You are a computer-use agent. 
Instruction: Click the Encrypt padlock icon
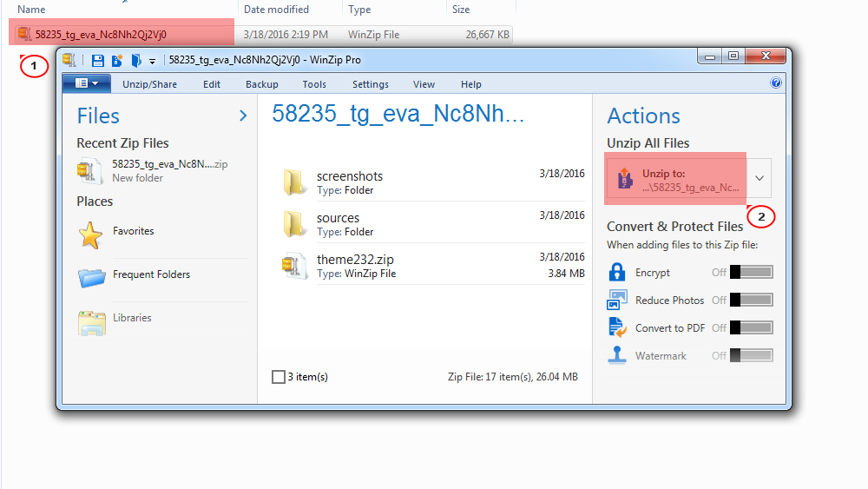click(x=616, y=273)
